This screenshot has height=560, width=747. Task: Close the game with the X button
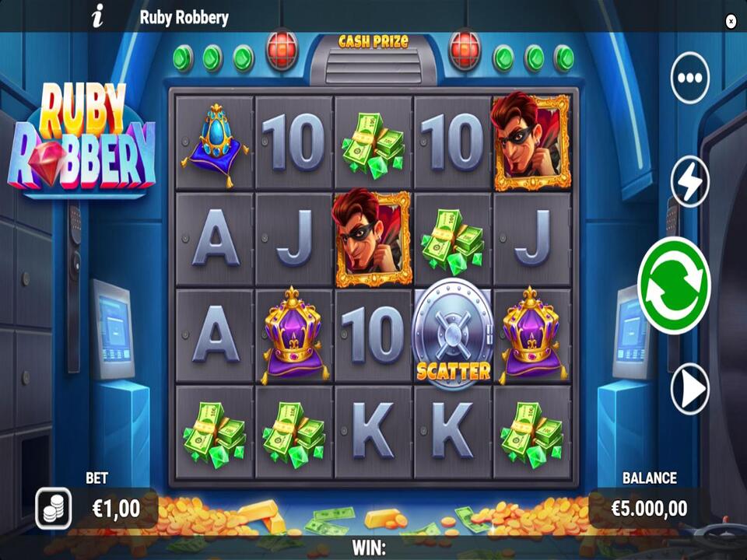(731, 21)
